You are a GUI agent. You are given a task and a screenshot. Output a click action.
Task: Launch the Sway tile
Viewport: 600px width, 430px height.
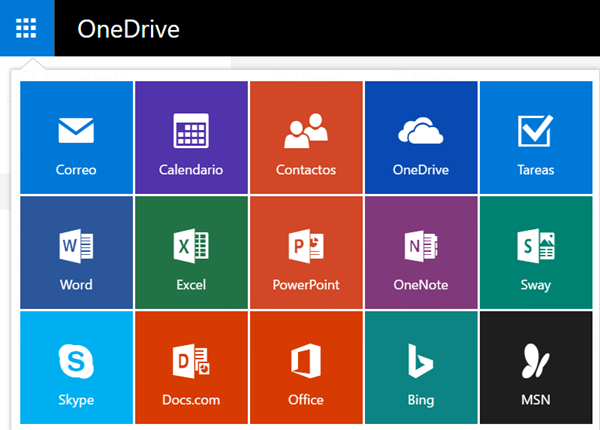pyautogui.click(x=536, y=252)
